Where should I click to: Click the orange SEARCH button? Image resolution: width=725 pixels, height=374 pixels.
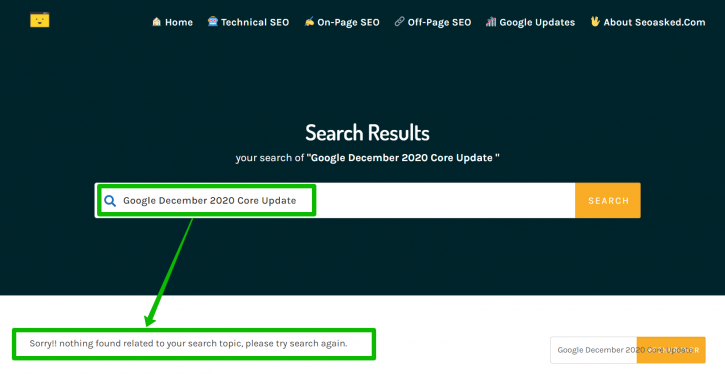[608, 201]
